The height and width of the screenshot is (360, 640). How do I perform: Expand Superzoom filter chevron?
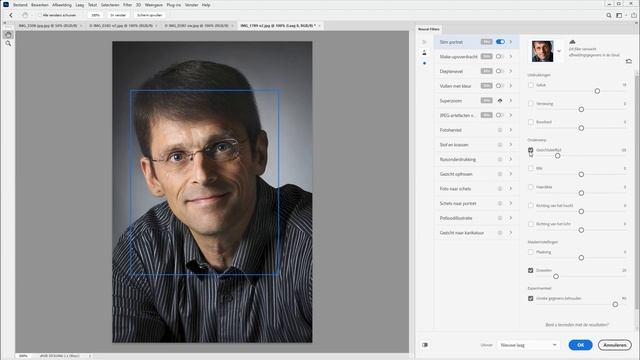pyautogui.click(x=511, y=100)
